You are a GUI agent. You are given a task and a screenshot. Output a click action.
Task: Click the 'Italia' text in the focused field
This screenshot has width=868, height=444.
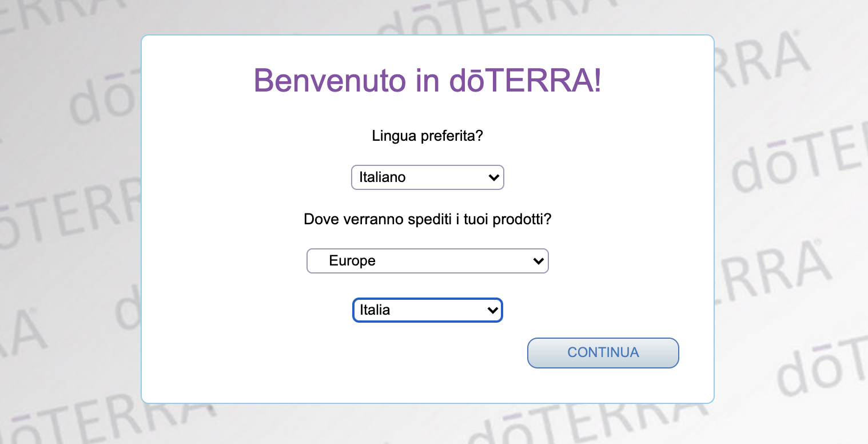375,310
